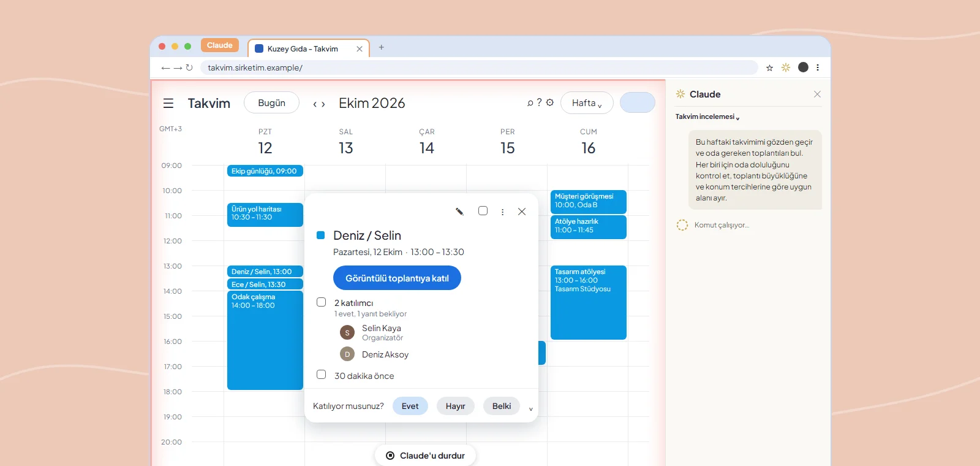Edit the Deniz / Selin event with pencil icon

459,212
